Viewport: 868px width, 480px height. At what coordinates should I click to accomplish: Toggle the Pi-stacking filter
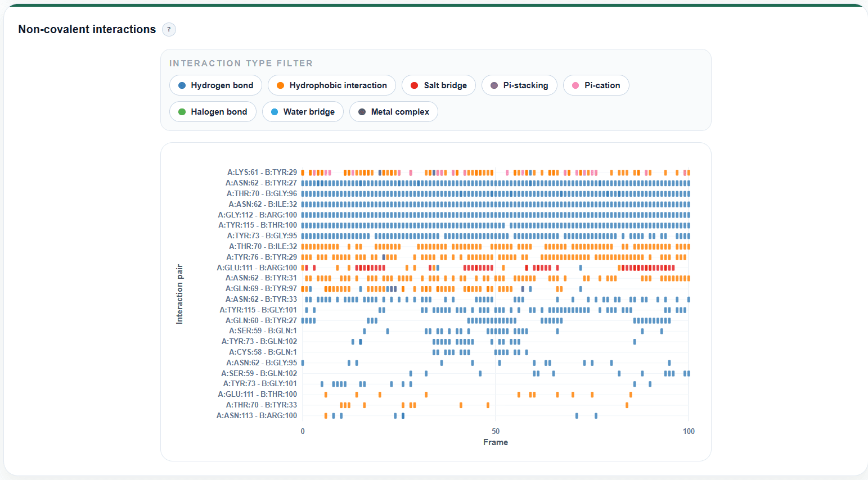coord(519,85)
